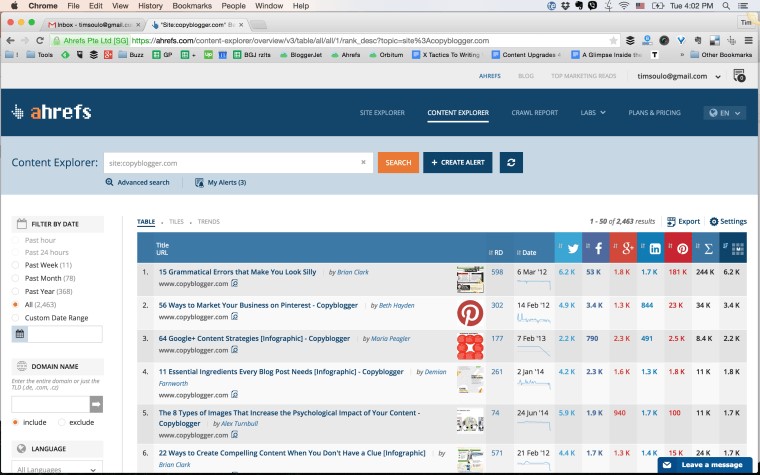Sort table by Pinterest shares column
This screenshot has width=760, height=475.
click(678, 248)
